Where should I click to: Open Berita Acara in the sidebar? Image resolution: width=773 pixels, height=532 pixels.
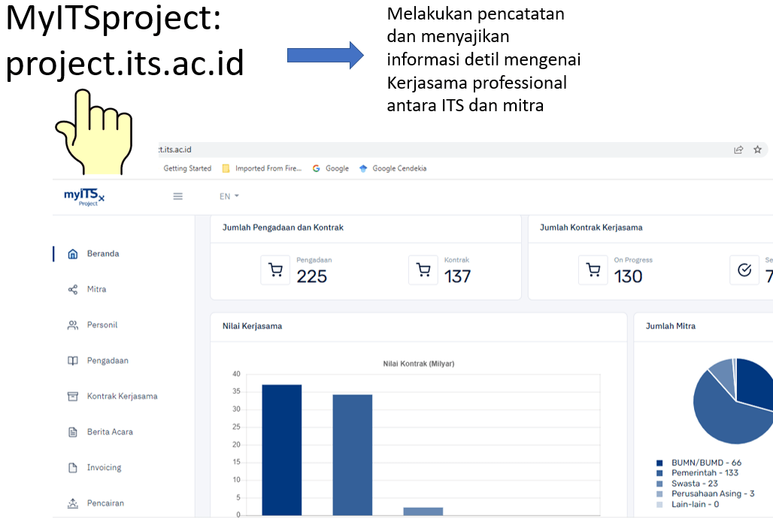tap(110, 432)
